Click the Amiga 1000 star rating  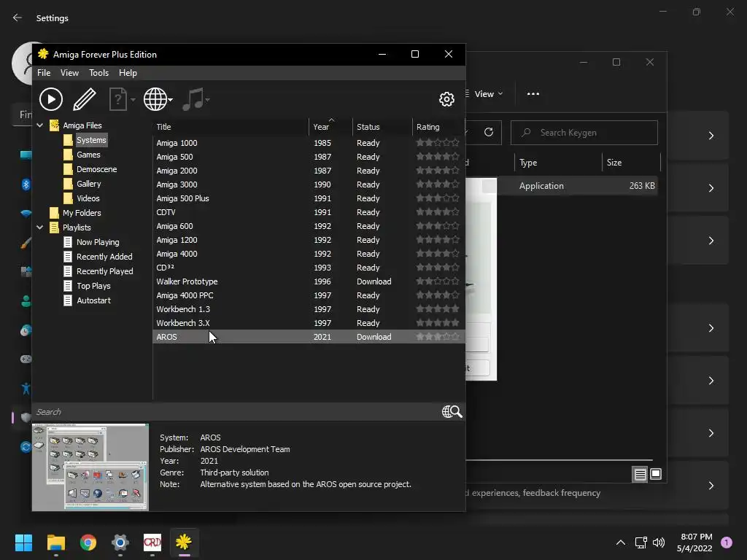pyautogui.click(x=438, y=142)
